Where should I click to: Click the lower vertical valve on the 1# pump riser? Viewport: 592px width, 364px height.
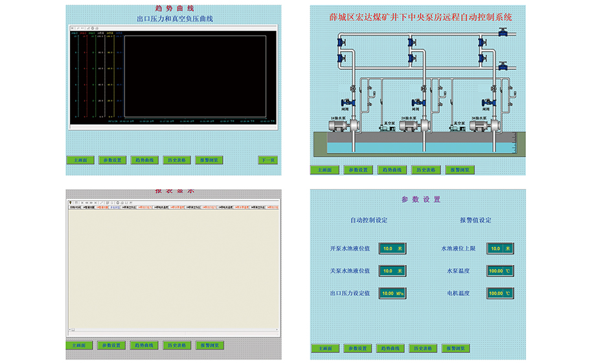coord(341,58)
